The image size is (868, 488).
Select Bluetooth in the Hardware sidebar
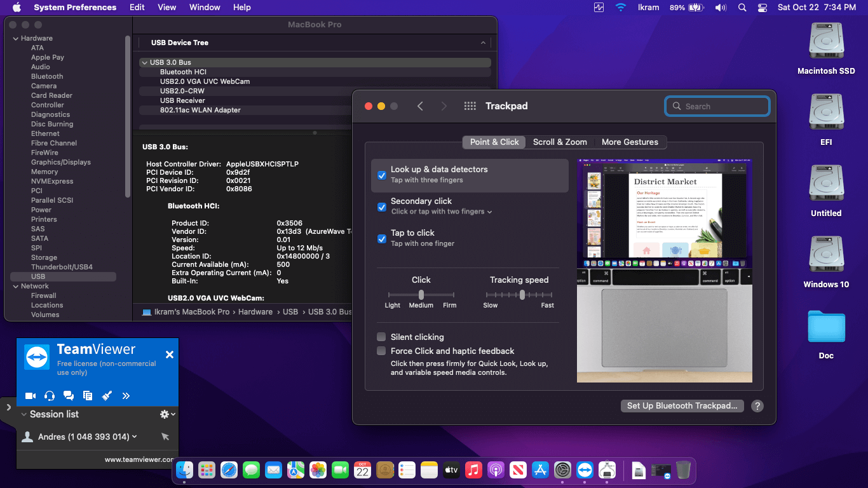[47, 76]
